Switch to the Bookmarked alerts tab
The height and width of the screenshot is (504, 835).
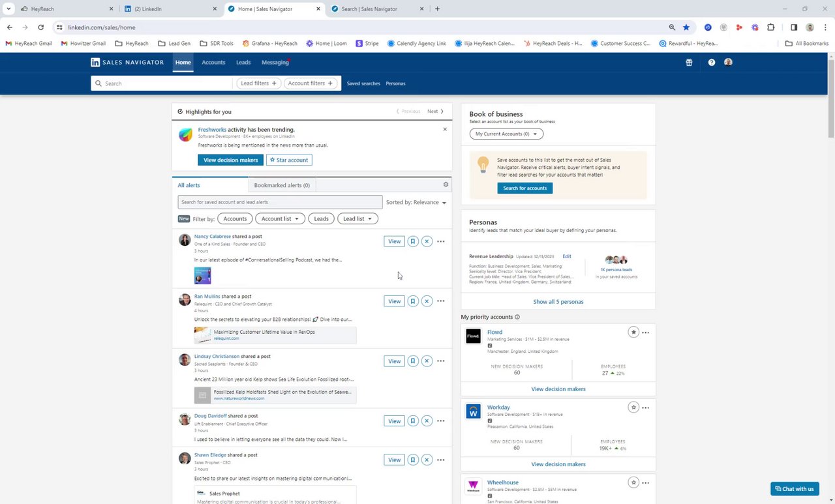(x=282, y=185)
